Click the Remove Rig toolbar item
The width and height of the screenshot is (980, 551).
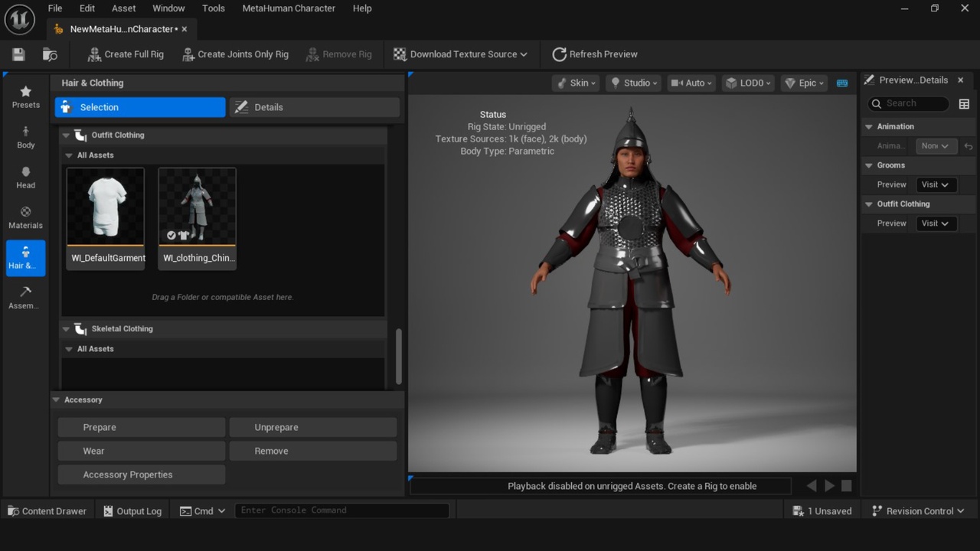tap(338, 54)
